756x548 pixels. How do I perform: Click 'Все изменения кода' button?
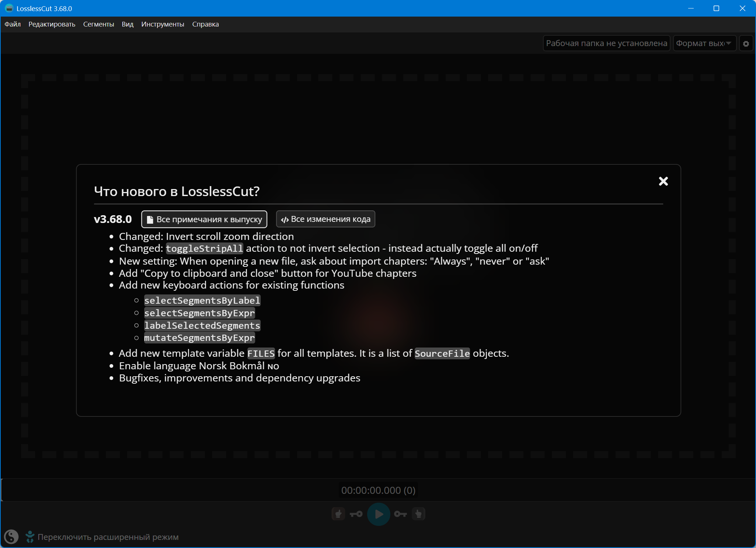point(325,219)
